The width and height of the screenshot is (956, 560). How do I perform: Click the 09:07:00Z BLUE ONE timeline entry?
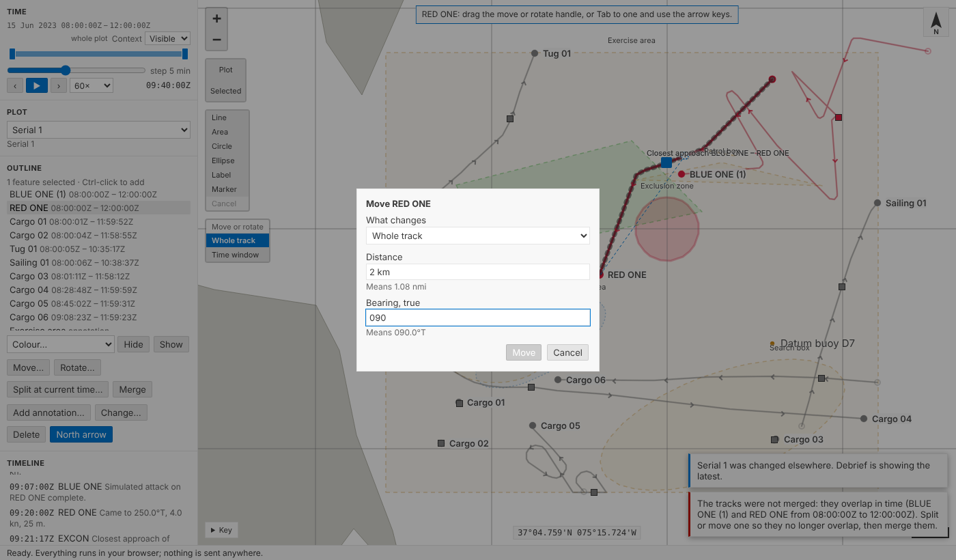[98, 492]
